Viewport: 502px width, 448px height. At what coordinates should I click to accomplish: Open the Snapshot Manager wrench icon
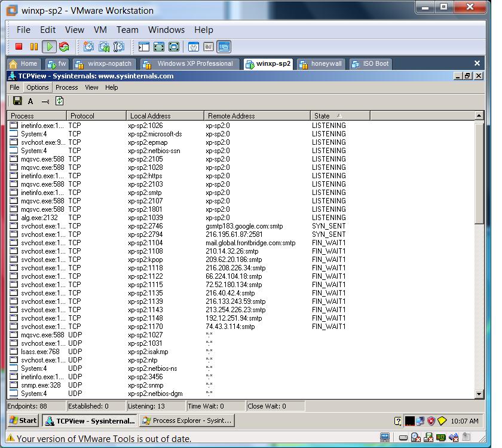pos(119,47)
